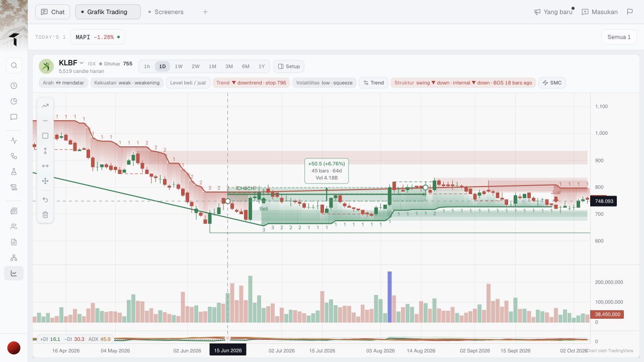The width and height of the screenshot is (644, 362).
Task: Click the flag icon in top bar
Action: tap(630, 12)
